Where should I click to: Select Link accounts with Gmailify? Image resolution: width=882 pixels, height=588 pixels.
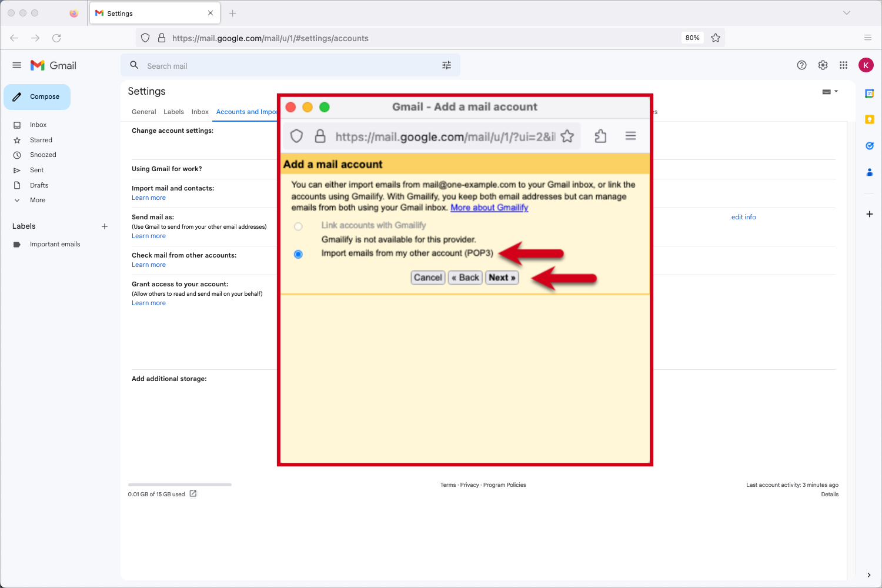[x=298, y=226]
